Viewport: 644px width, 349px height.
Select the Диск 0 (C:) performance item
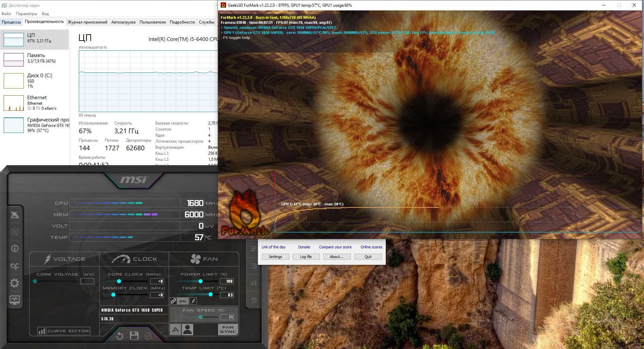(x=35, y=81)
